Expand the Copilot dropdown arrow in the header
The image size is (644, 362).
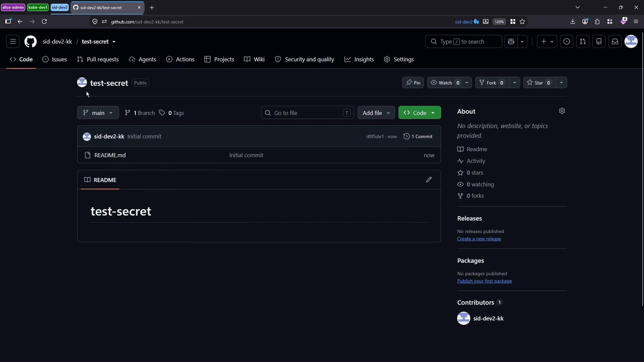coord(522,42)
